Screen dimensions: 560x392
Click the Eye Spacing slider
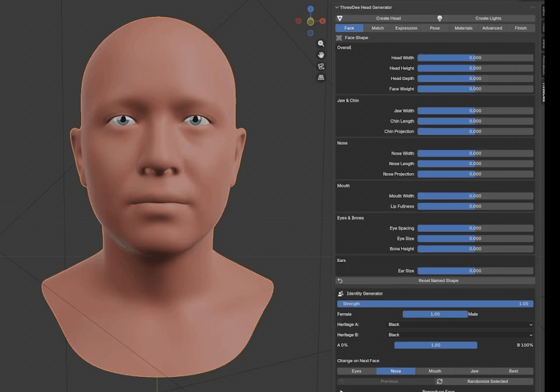click(475, 228)
